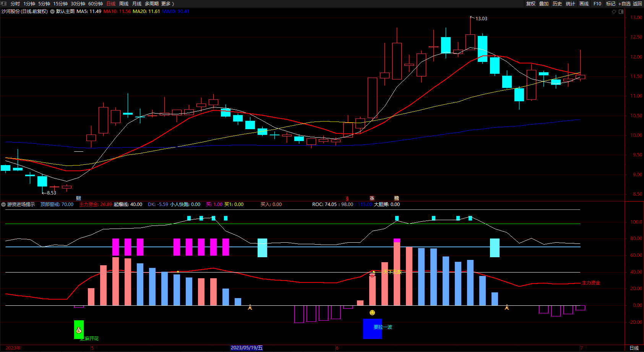Click the 日线 period label at bottom-right

[x=634, y=348]
